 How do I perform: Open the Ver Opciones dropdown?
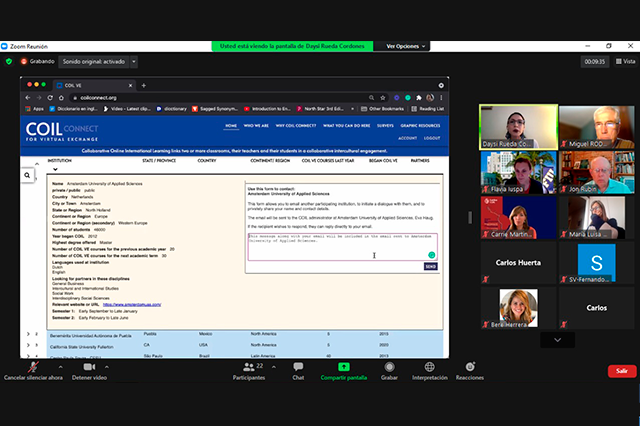tap(405, 46)
